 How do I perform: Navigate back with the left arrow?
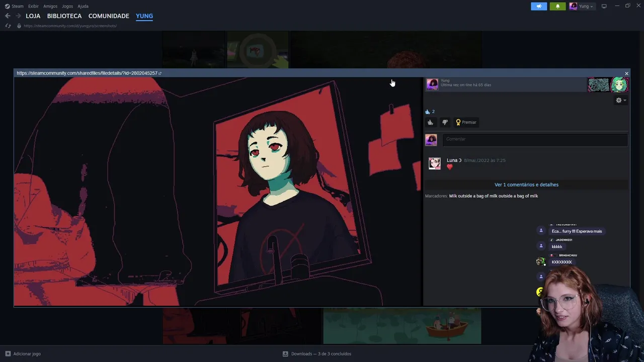[8, 16]
